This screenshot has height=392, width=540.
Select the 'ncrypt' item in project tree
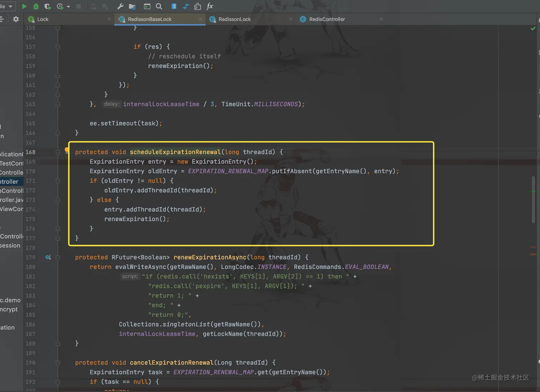(x=9, y=309)
